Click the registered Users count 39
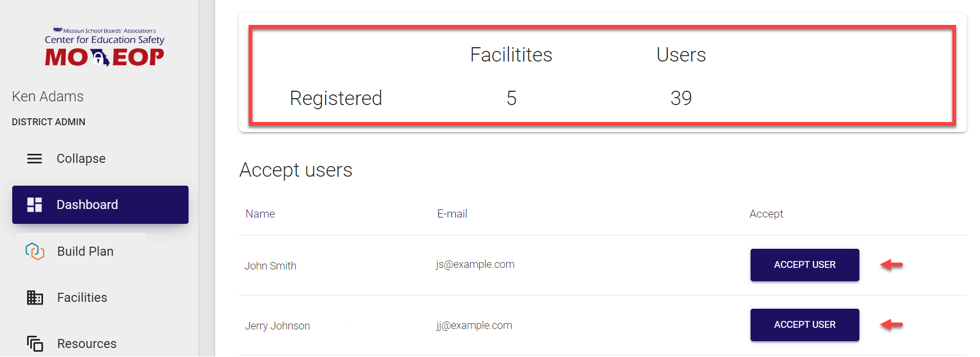The image size is (980, 357). coord(681,98)
